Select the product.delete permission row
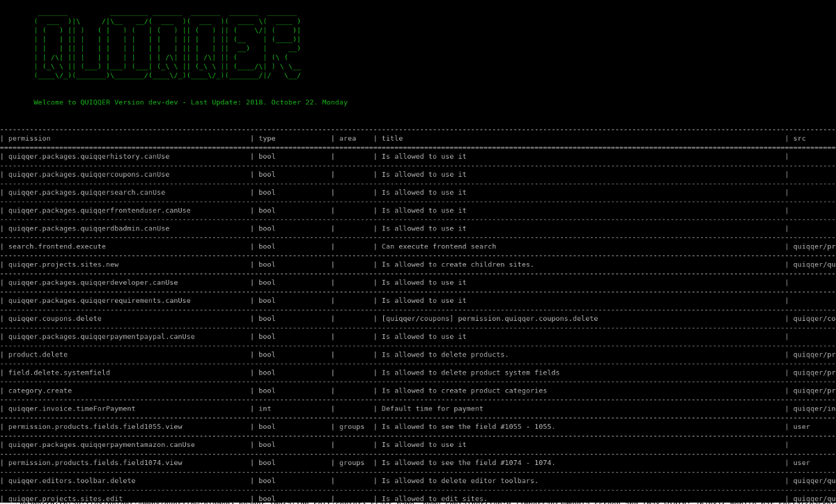The width and height of the screenshot is (836, 504). pos(39,354)
